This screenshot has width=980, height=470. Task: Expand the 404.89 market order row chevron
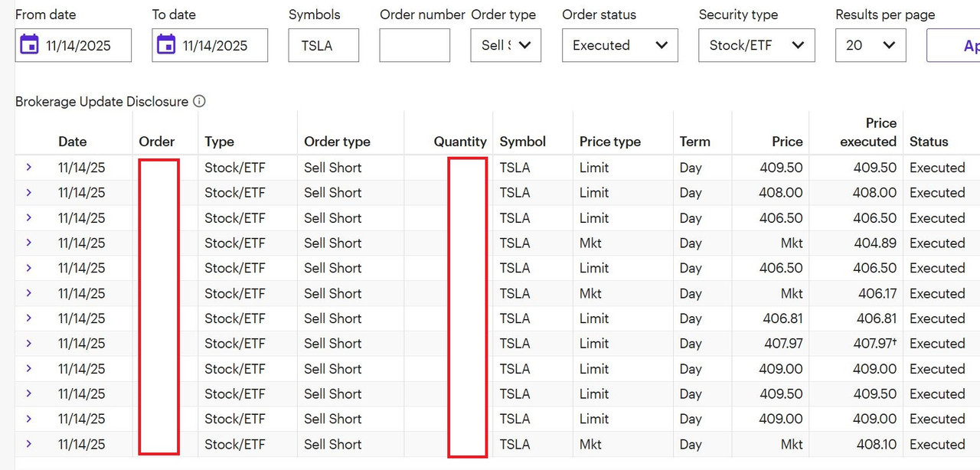click(x=29, y=243)
